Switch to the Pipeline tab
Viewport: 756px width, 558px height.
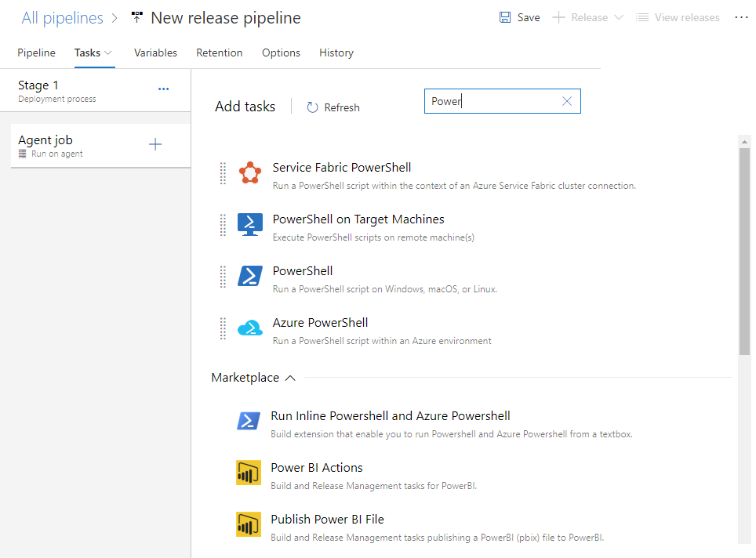(x=36, y=53)
